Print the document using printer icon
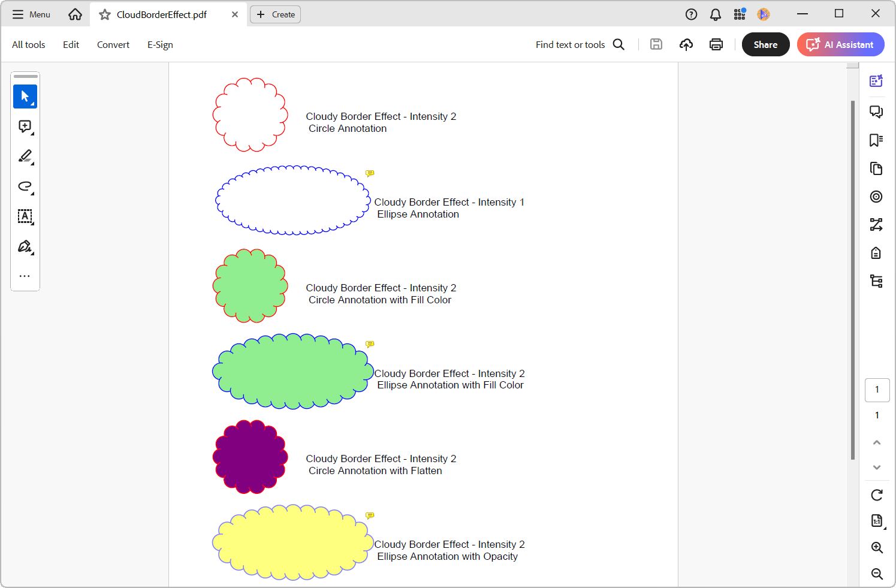 (x=716, y=44)
